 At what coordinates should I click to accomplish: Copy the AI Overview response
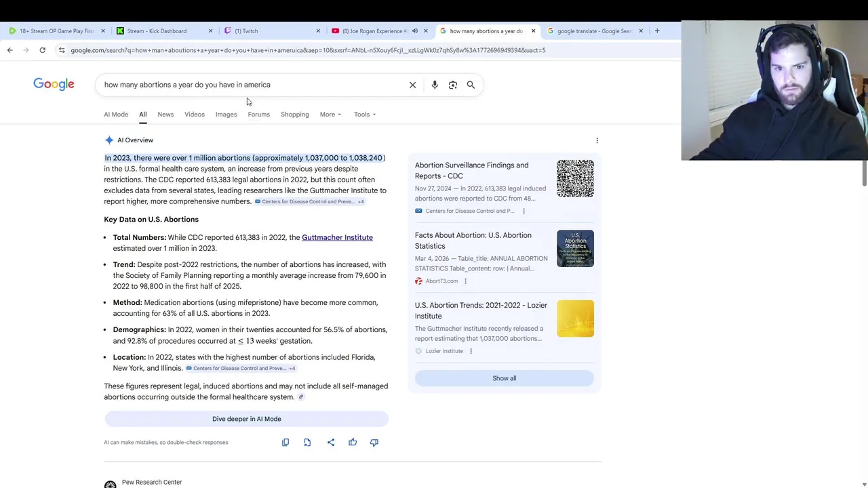coord(285,443)
